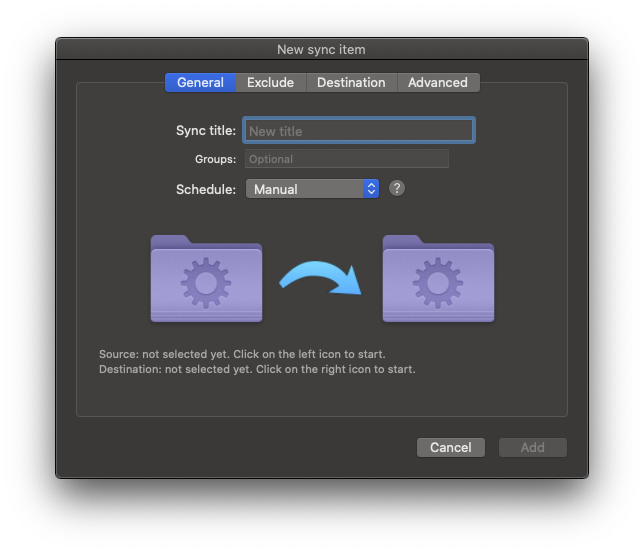Open the Advanced tab
Screen dimensions: 644x552
pos(438,83)
